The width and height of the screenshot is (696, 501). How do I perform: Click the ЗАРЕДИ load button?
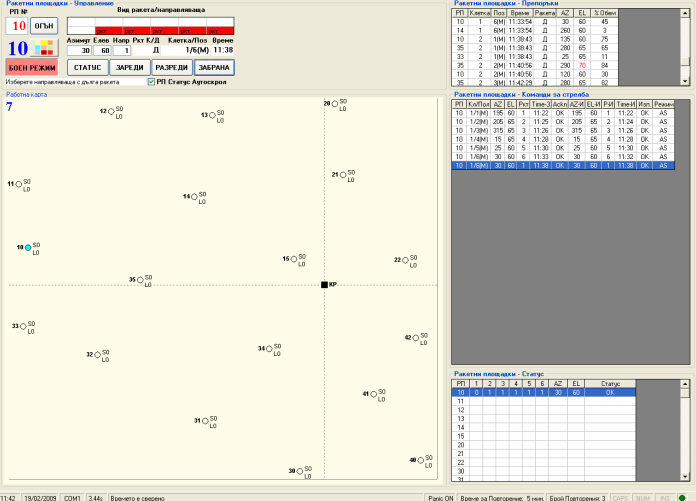point(129,67)
